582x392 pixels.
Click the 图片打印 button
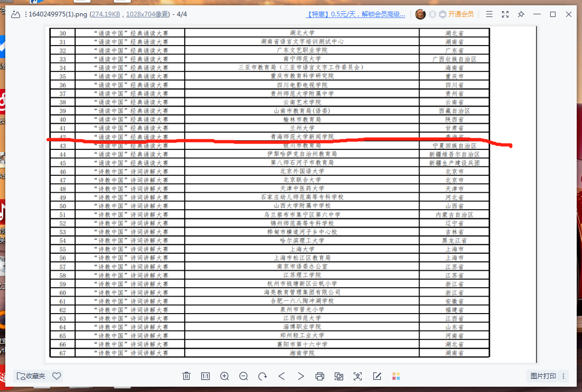[543, 376]
